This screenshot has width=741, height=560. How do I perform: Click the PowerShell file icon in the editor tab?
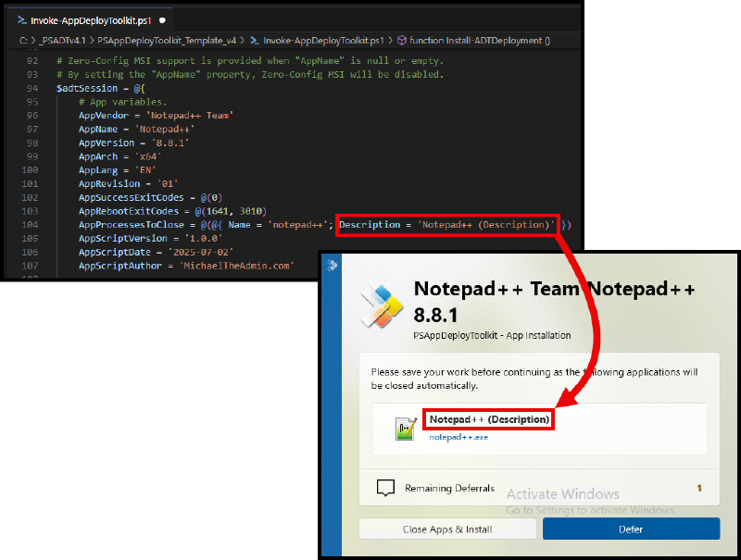pos(20,19)
